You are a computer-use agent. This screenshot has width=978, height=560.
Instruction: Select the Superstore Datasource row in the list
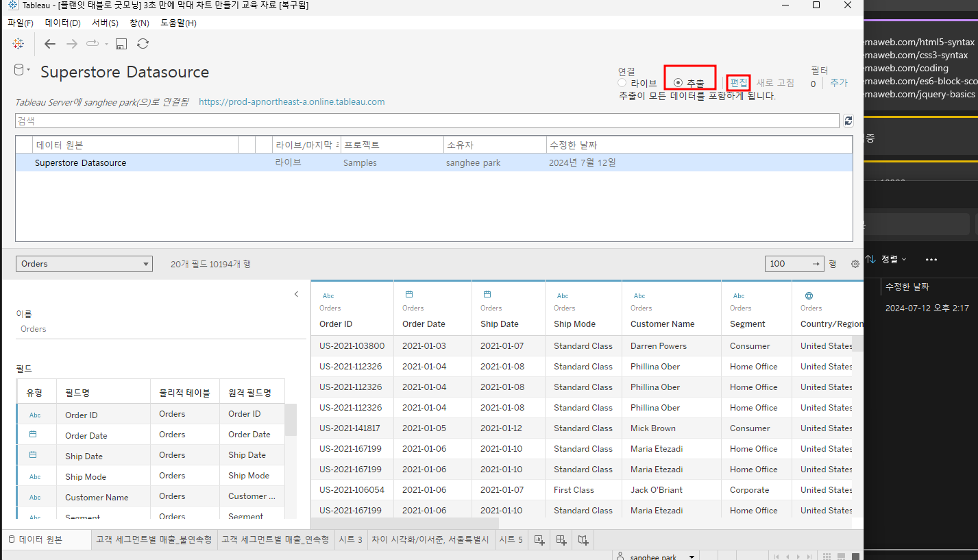coord(434,162)
